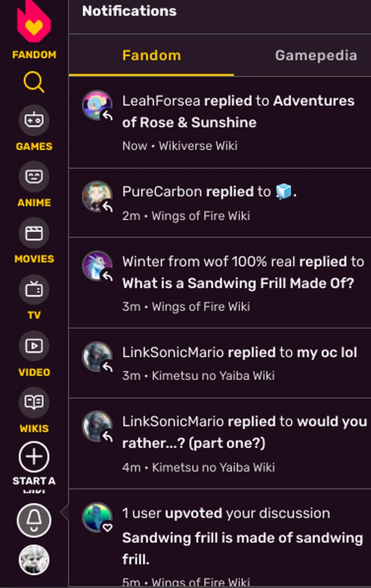
Task: Toggle the notifications bell icon
Action: click(34, 520)
